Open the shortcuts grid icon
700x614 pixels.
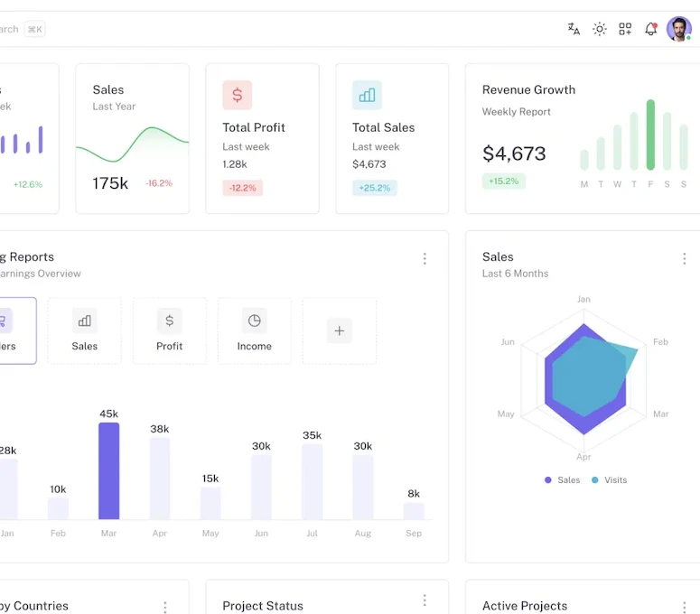coord(625,29)
